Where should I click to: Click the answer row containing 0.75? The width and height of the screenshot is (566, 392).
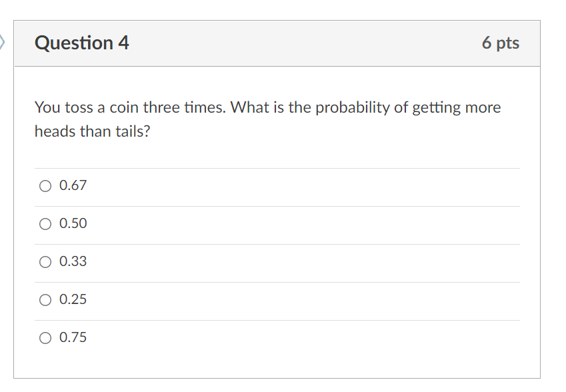click(x=267, y=338)
